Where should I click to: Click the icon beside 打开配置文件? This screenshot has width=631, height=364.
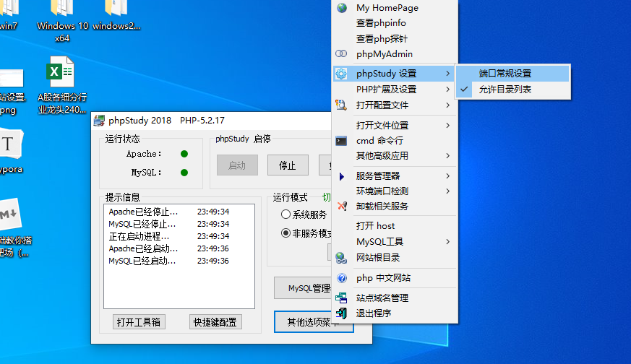point(341,105)
